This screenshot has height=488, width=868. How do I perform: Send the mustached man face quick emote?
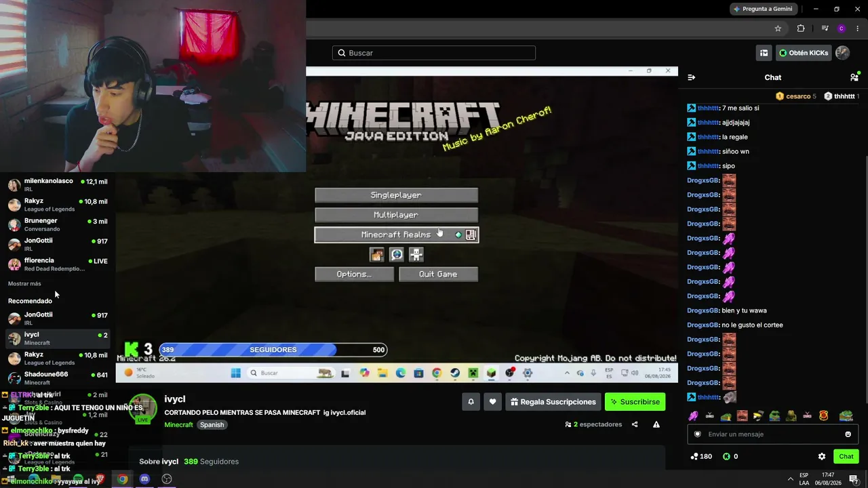coord(742,415)
